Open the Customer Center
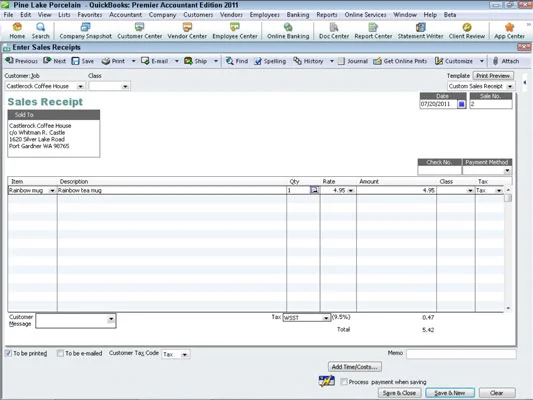 139,31
